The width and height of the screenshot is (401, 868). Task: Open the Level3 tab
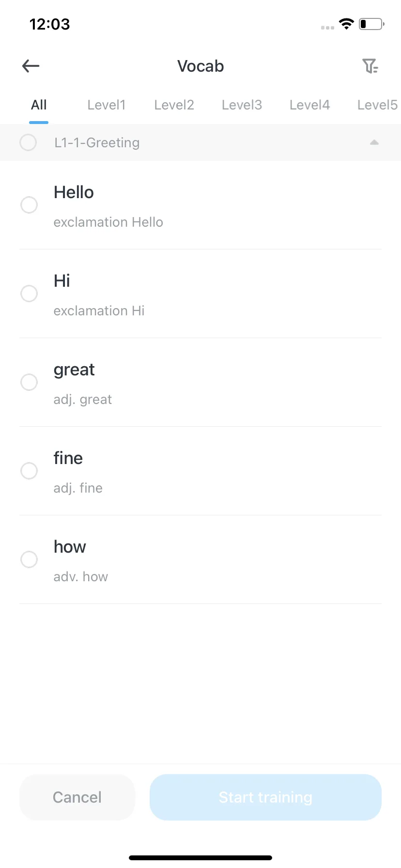click(x=242, y=105)
